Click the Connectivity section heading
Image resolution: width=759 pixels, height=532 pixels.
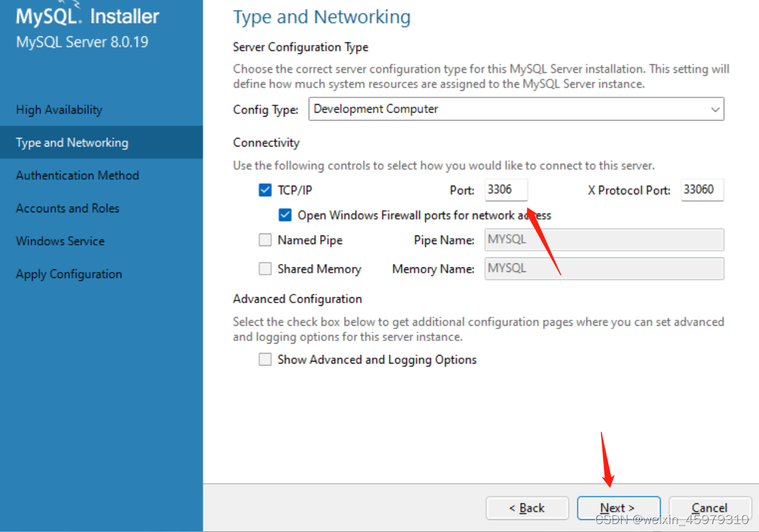(x=266, y=143)
